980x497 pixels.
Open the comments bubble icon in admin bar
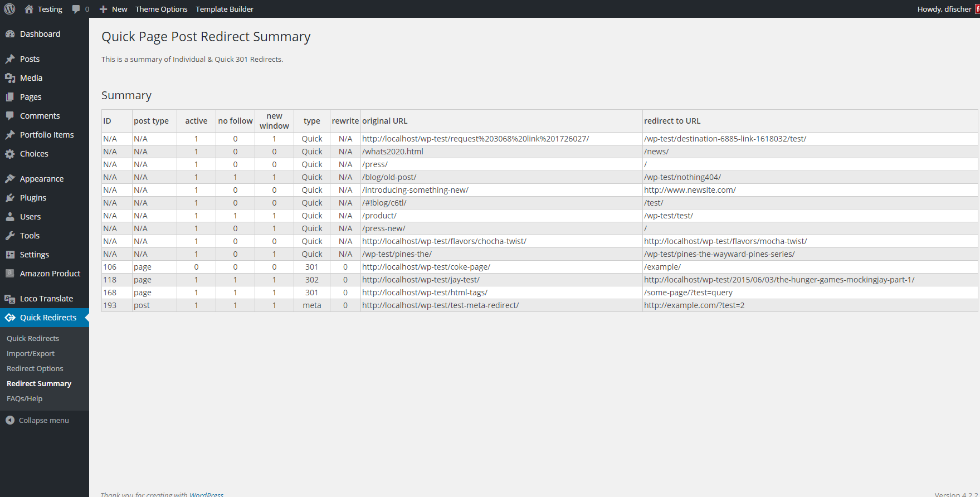pyautogui.click(x=76, y=9)
